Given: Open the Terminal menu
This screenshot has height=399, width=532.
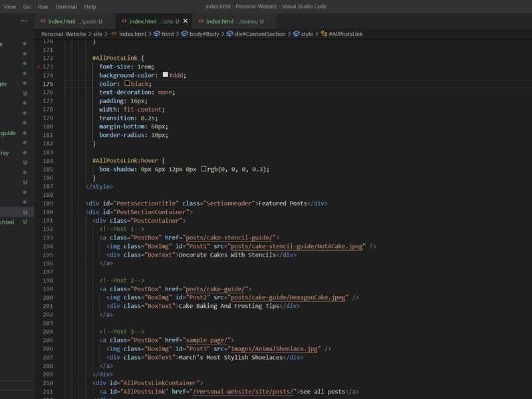Looking at the screenshot, I should (x=66, y=6).
